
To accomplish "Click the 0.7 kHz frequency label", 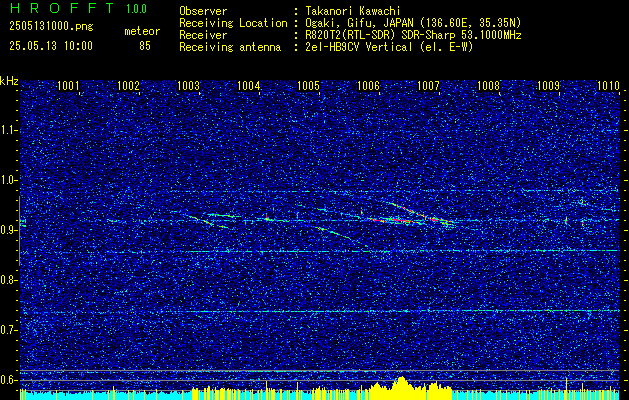I will click(9, 330).
